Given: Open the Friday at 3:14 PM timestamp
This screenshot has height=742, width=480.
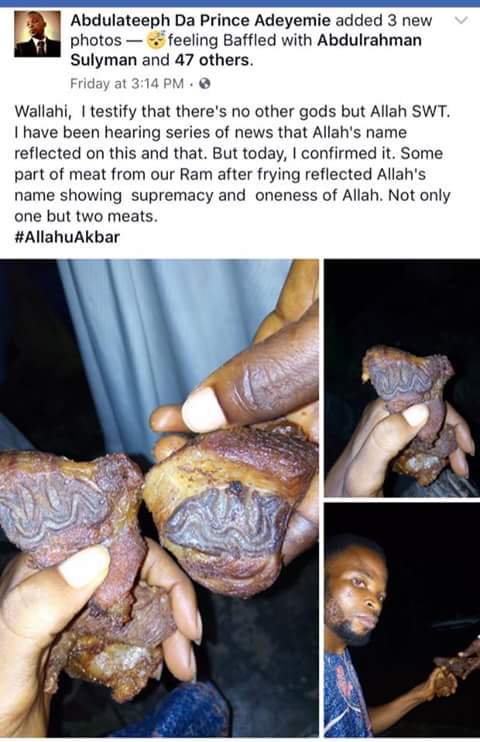Looking at the screenshot, I should (126, 84).
